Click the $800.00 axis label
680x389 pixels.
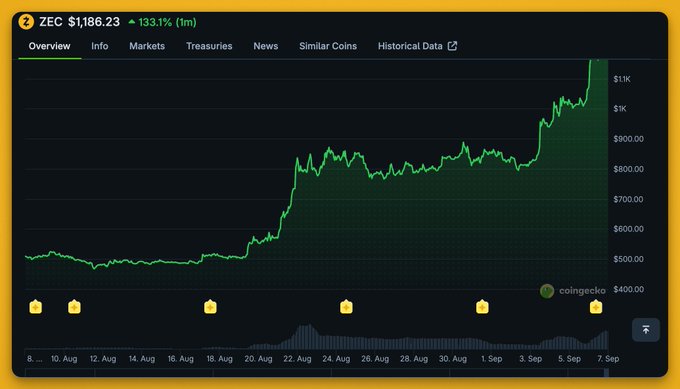[628, 169]
